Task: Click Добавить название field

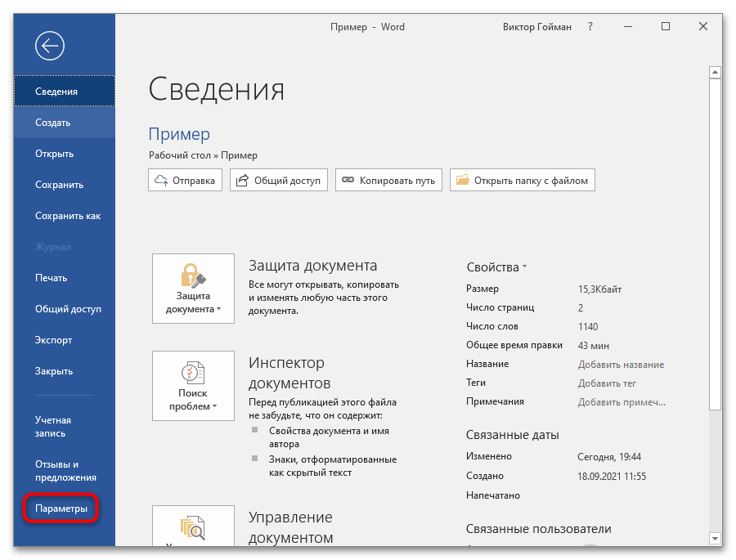Action: click(x=621, y=365)
